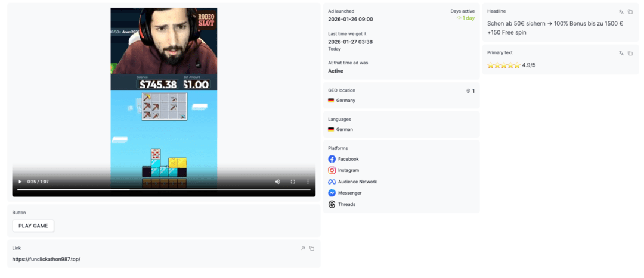
Task: Translate the primary text
Action: coord(621,53)
